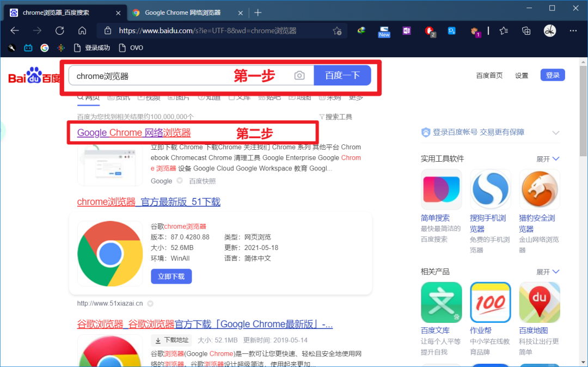Open the Favorites list icon in toolbar

coord(504,30)
